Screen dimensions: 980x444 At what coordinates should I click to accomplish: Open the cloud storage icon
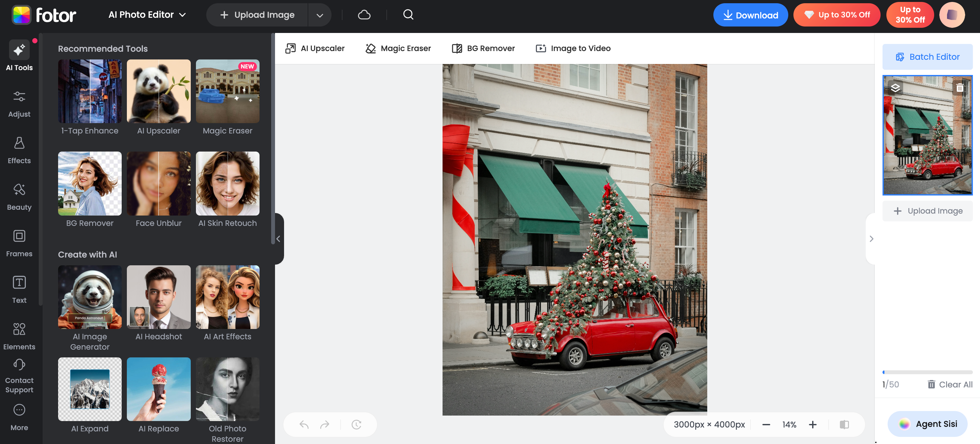tap(364, 15)
